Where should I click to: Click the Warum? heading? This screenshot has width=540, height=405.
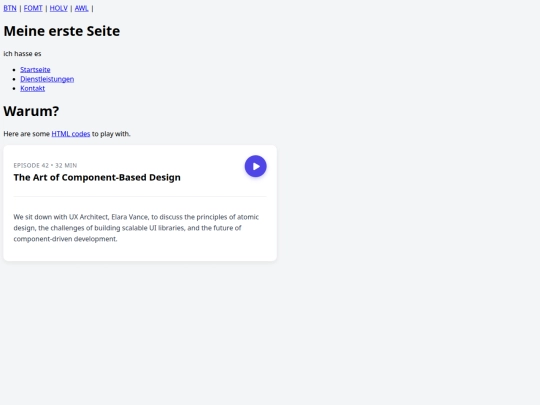pyautogui.click(x=31, y=111)
